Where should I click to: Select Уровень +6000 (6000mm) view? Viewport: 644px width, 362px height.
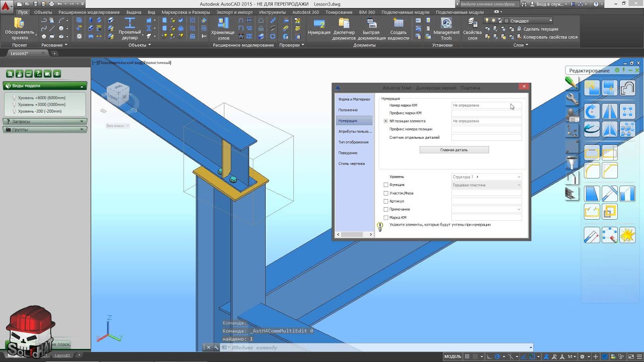tap(42, 98)
